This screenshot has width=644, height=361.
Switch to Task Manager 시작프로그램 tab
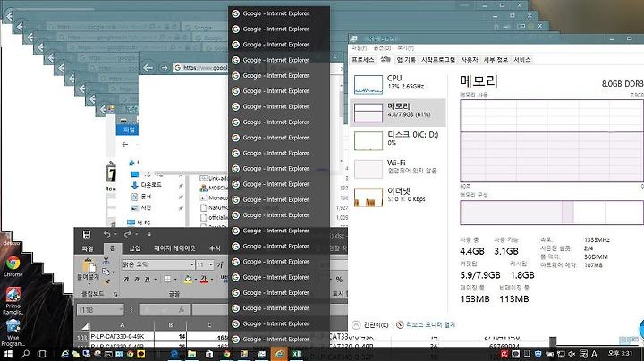tap(438, 60)
